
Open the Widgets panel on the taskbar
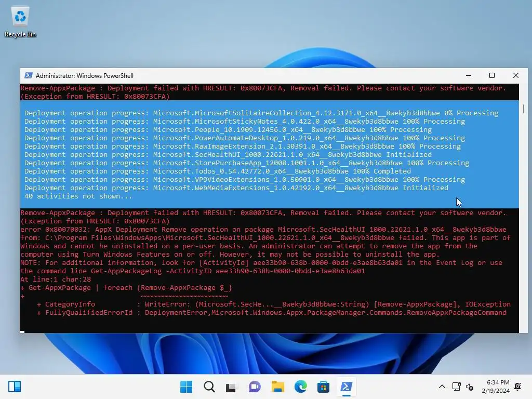15,387
